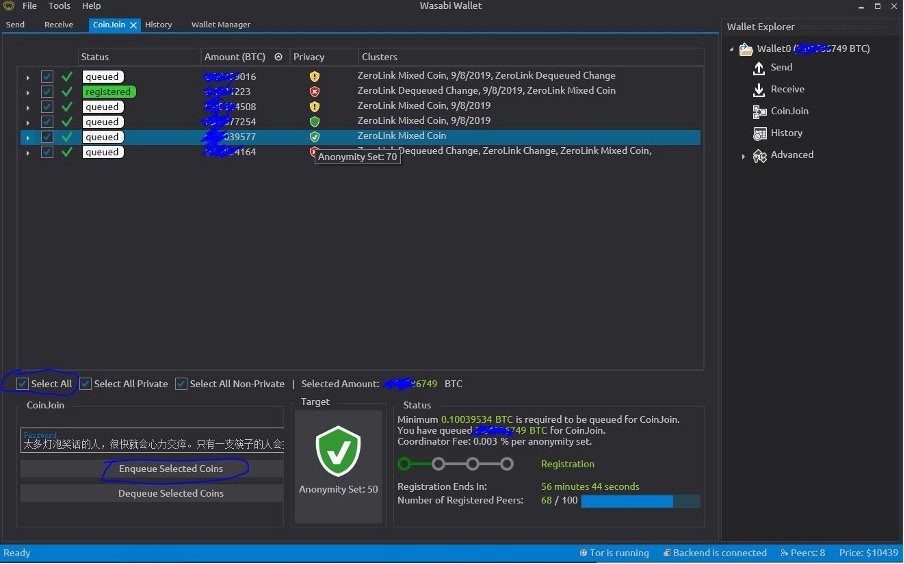Click the Backend is connected status icon
The image size is (904, 564).
[x=667, y=552]
